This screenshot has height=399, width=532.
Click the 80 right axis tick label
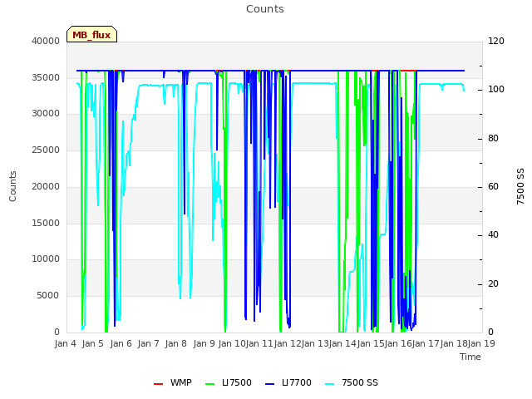(493, 138)
